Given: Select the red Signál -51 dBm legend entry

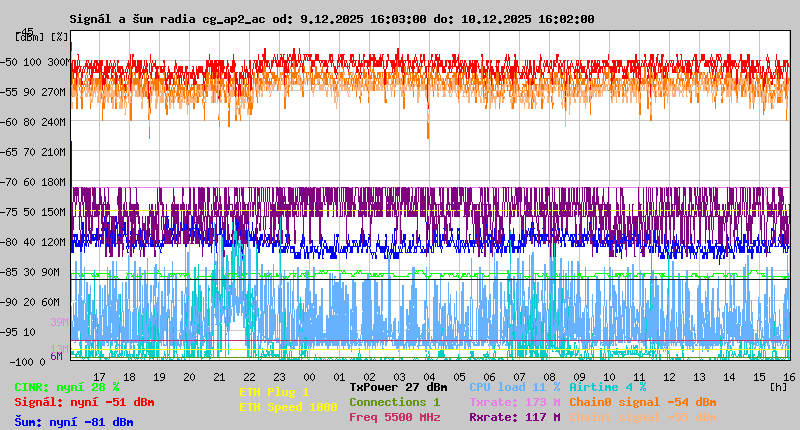Looking at the screenshot, I should tap(84, 402).
